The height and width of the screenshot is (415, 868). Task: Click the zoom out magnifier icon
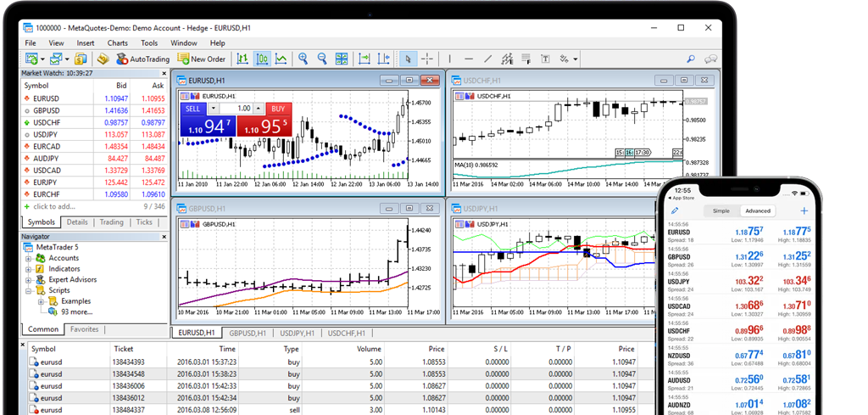pos(322,59)
